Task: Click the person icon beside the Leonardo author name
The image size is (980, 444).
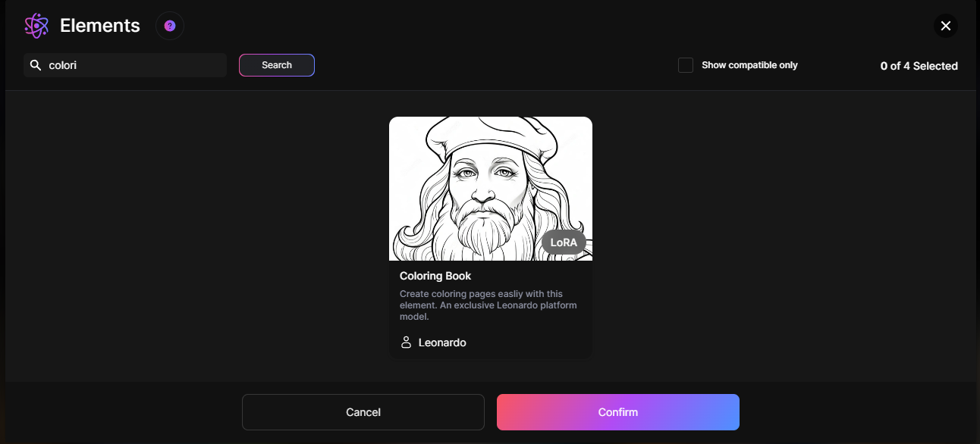Action: (x=406, y=342)
